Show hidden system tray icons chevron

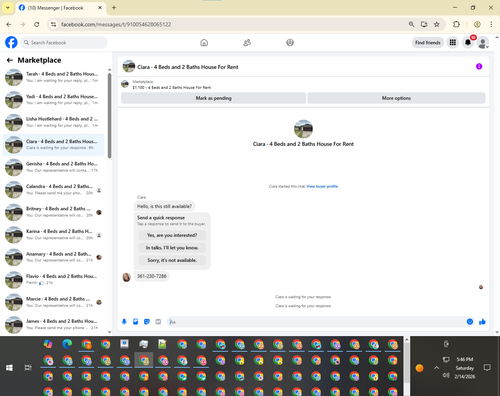436,368
